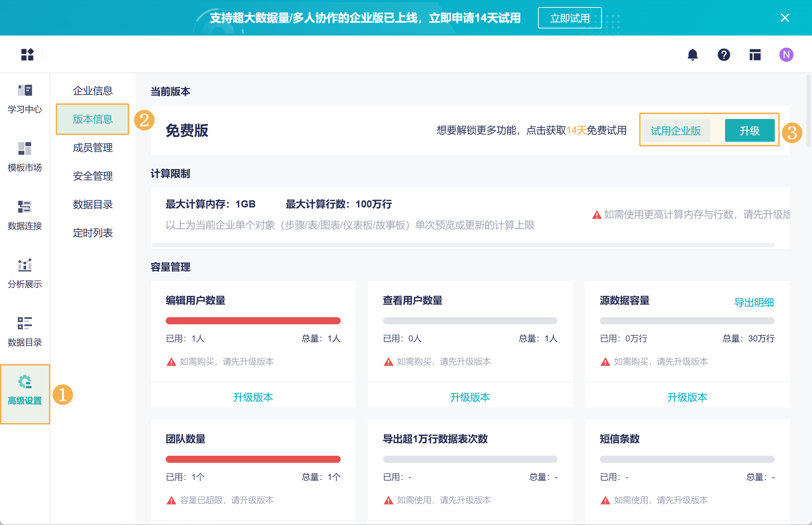Image resolution: width=812 pixels, height=525 pixels.
Task: Open 安全管理 menu item
Action: pyautogui.click(x=93, y=176)
